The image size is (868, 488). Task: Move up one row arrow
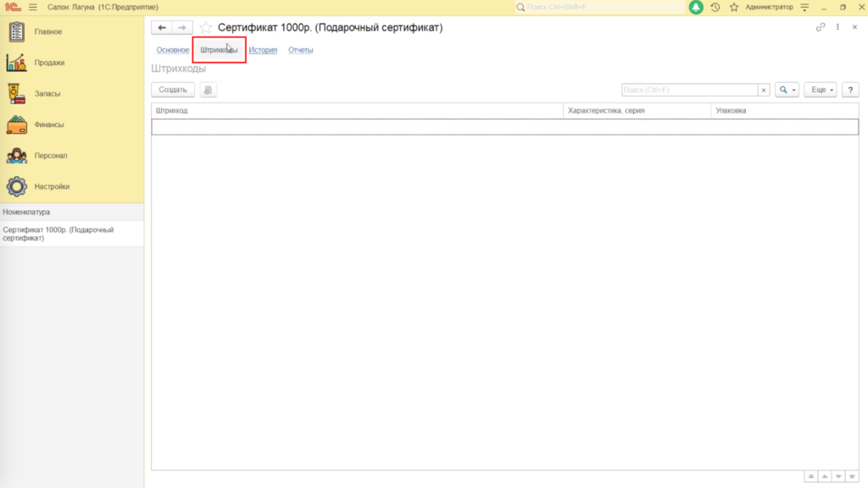tap(825, 476)
